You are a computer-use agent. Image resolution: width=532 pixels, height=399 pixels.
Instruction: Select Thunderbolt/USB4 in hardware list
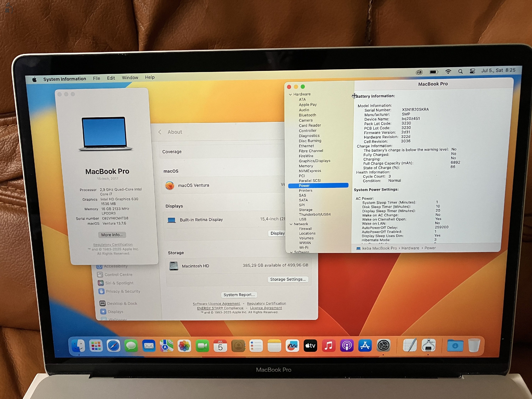tap(315, 215)
